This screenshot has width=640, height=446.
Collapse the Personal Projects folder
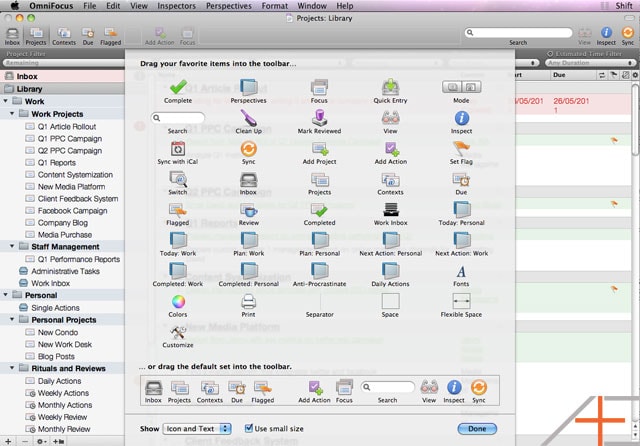click(x=12, y=319)
